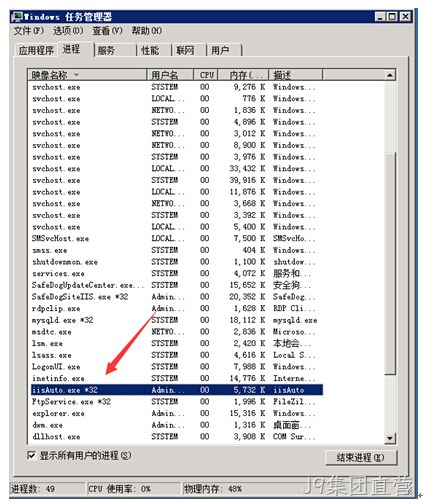
Task: Sort by 映像名称 column header arrow
Action: coord(76,75)
